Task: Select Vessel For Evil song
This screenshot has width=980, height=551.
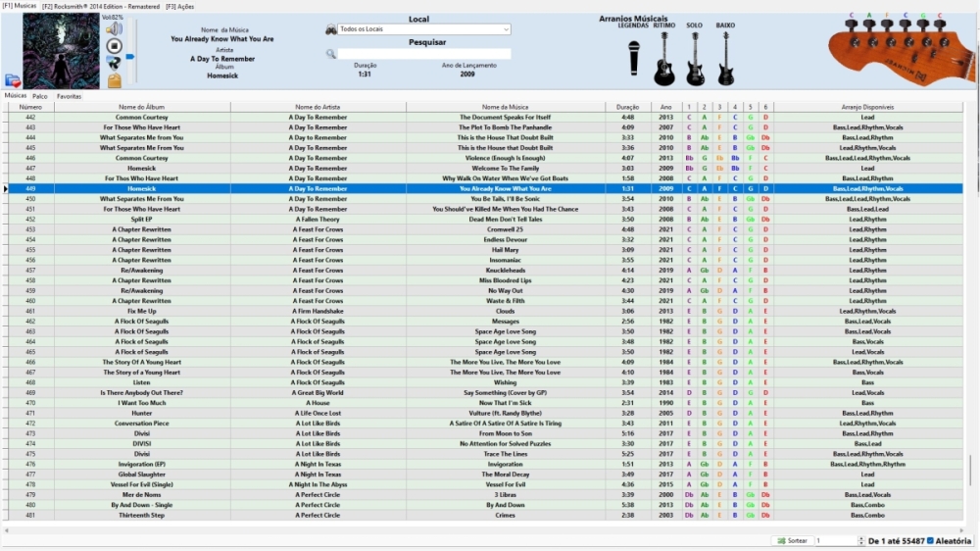Action: (485, 484)
